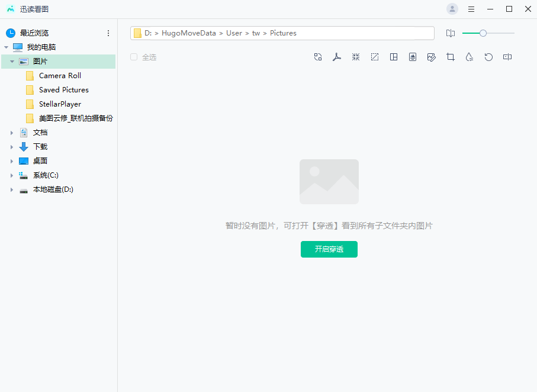This screenshot has width=537, height=392.
Task: Click tw in the path breadcrumb
Action: [x=256, y=33]
